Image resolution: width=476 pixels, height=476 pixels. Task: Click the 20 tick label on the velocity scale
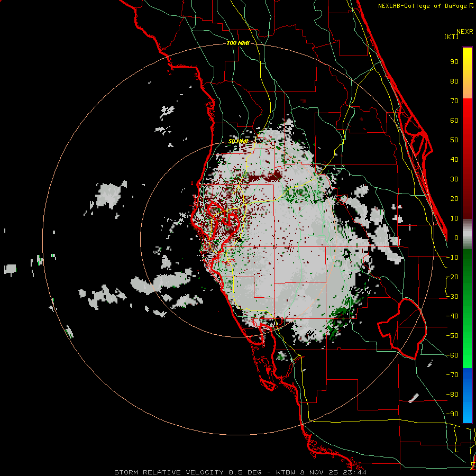click(x=454, y=198)
